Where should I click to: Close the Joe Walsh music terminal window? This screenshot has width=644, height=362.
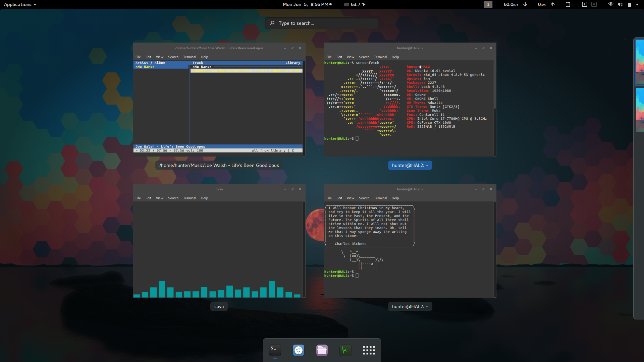[x=300, y=48]
